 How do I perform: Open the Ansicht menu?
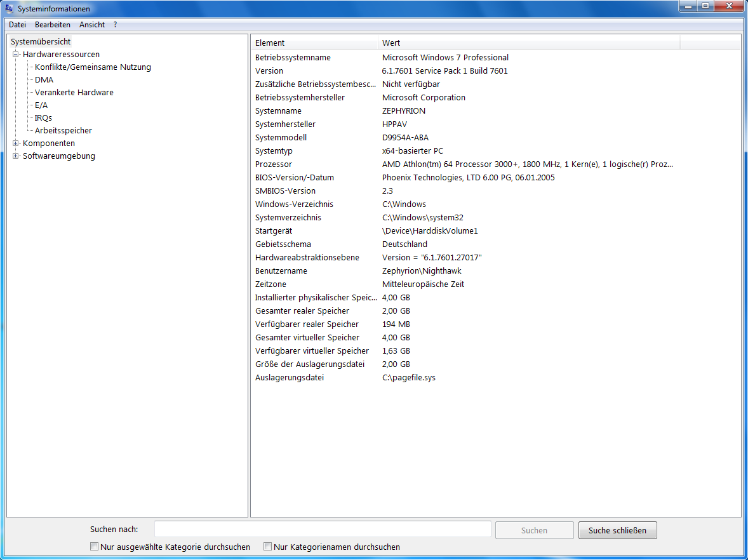[x=92, y=25]
